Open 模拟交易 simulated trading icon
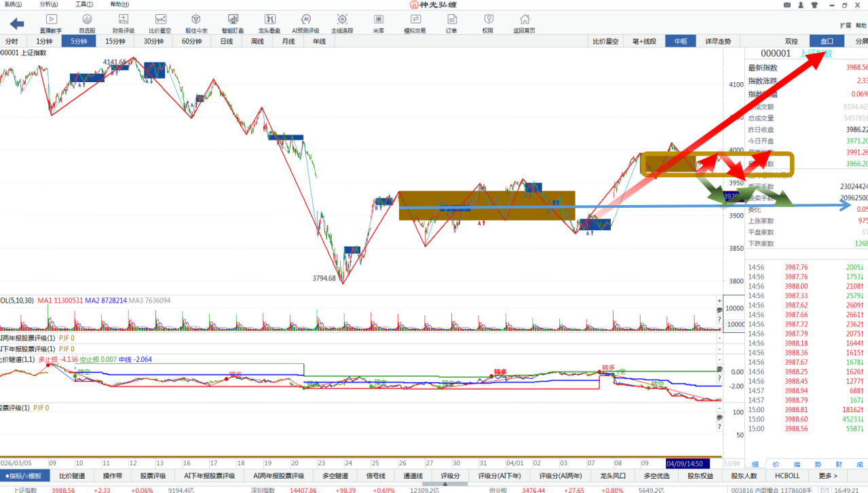The width and height of the screenshot is (868, 493). [x=415, y=23]
